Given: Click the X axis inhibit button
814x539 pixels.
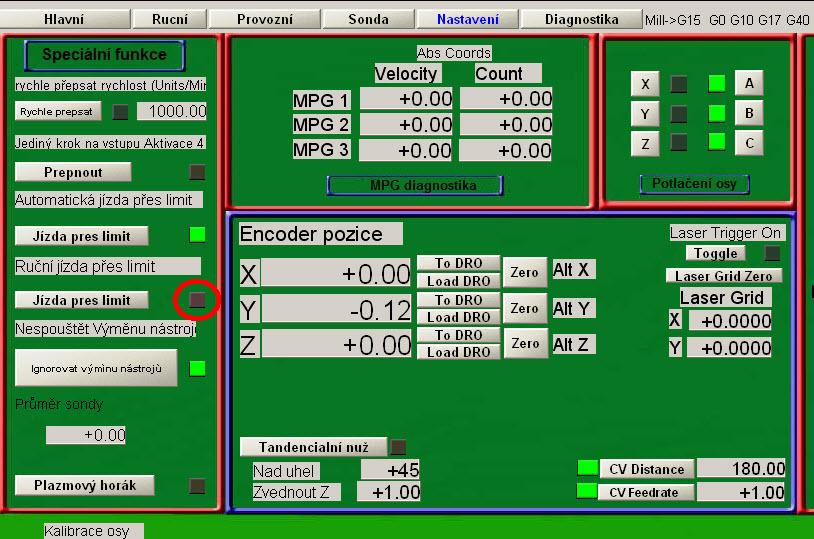Looking at the screenshot, I should 645,84.
